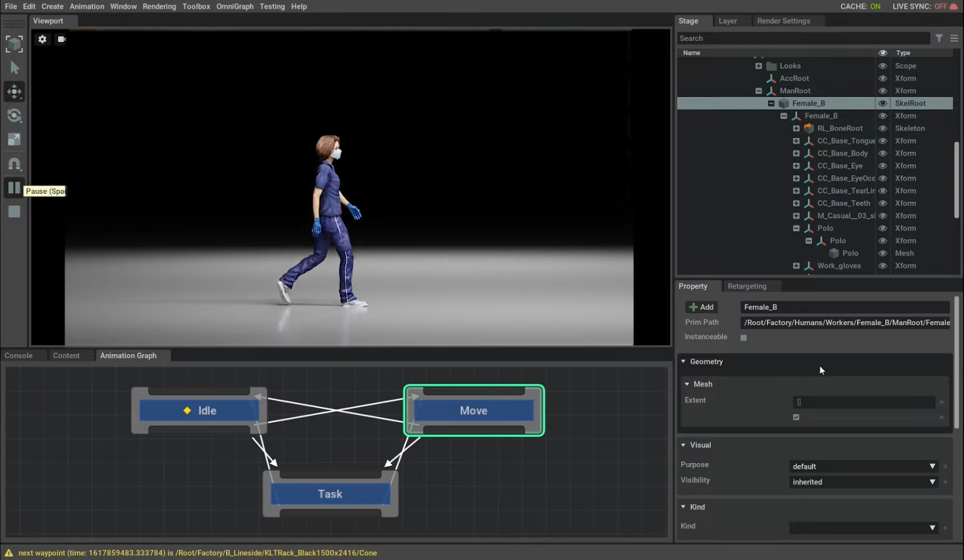Screen dimensions: 964x560
Task: Pick the Scale tool in left toolbar
Action: 14,140
